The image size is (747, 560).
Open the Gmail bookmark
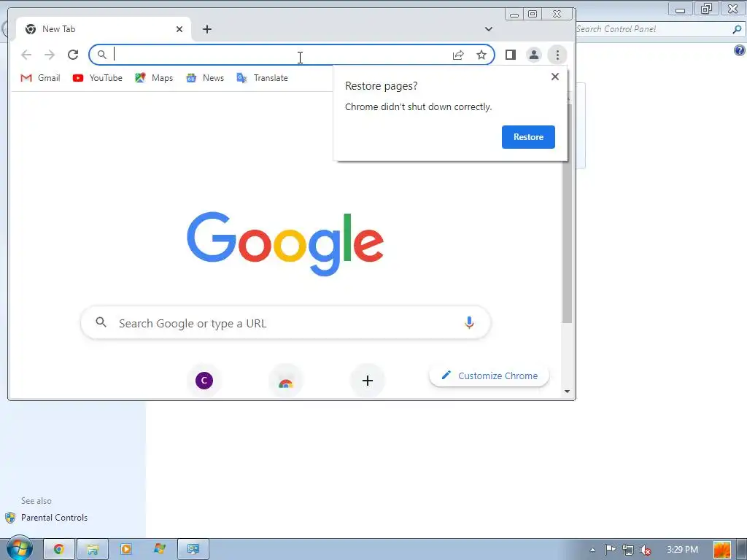(41, 78)
